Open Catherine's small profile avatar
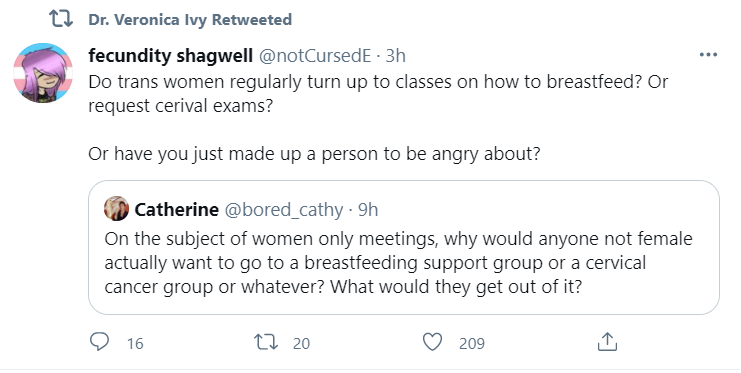This screenshot has width=741, height=373. (x=116, y=209)
